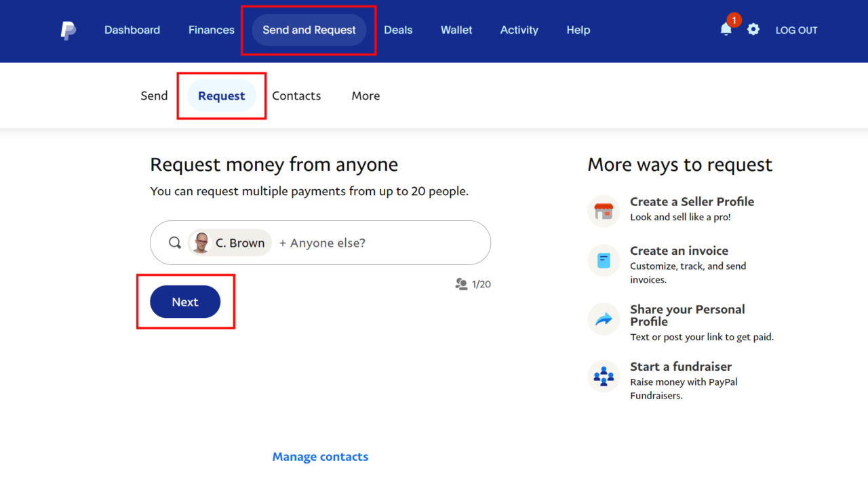The height and width of the screenshot is (488, 868).
Task: Open the Activity menu
Action: click(519, 30)
